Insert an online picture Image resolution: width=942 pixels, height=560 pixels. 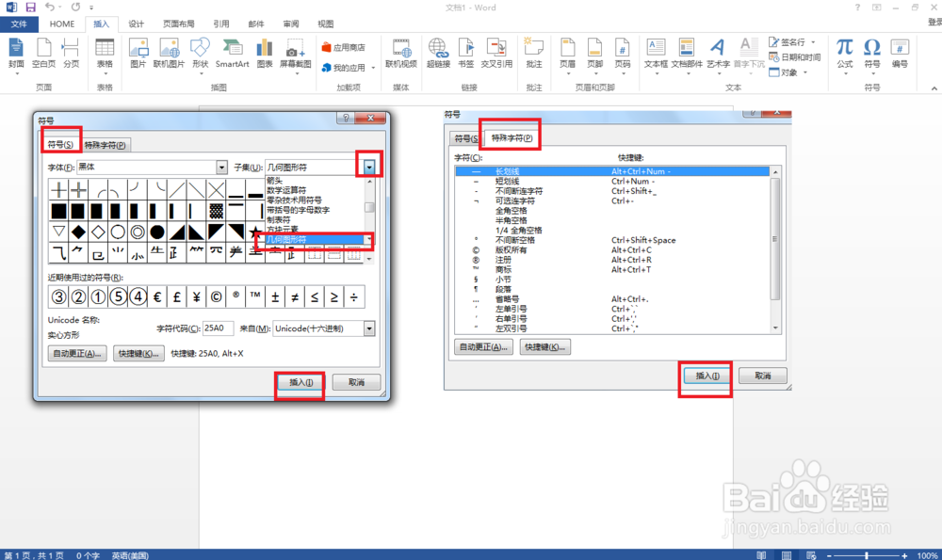169,54
